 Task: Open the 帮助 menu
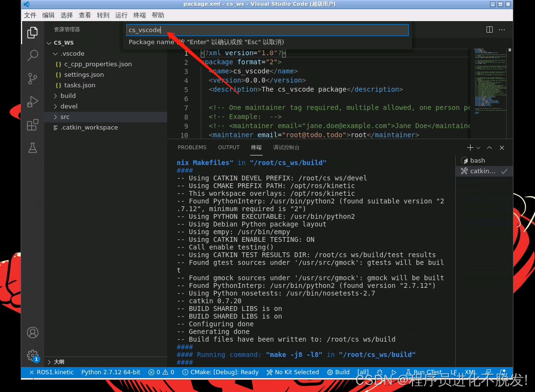pyautogui.click(x=158, y=15)
